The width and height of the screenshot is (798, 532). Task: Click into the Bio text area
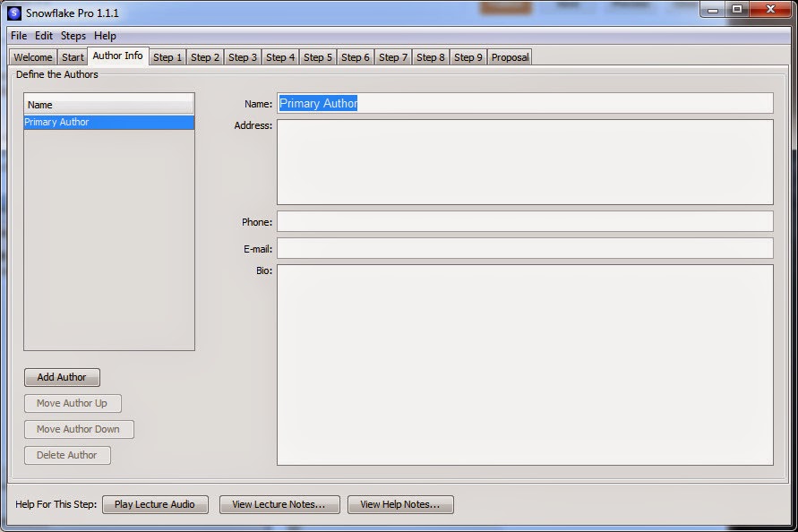[525, 365]
